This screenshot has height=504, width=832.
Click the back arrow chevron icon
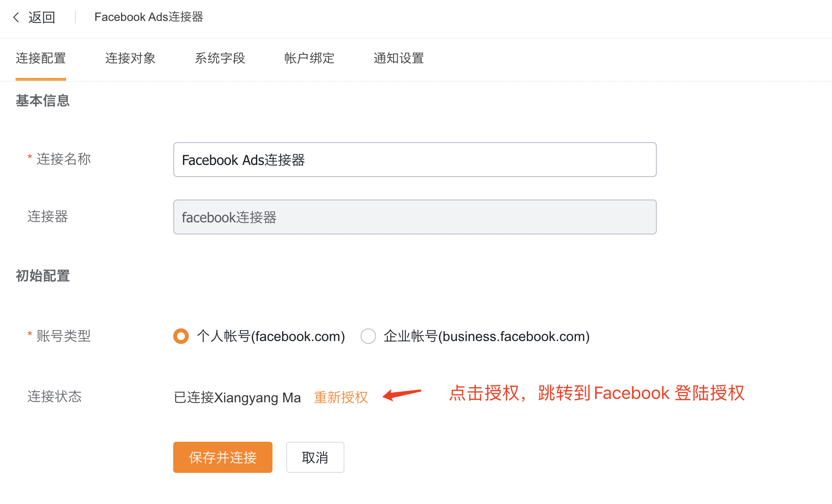coord(16,18)
